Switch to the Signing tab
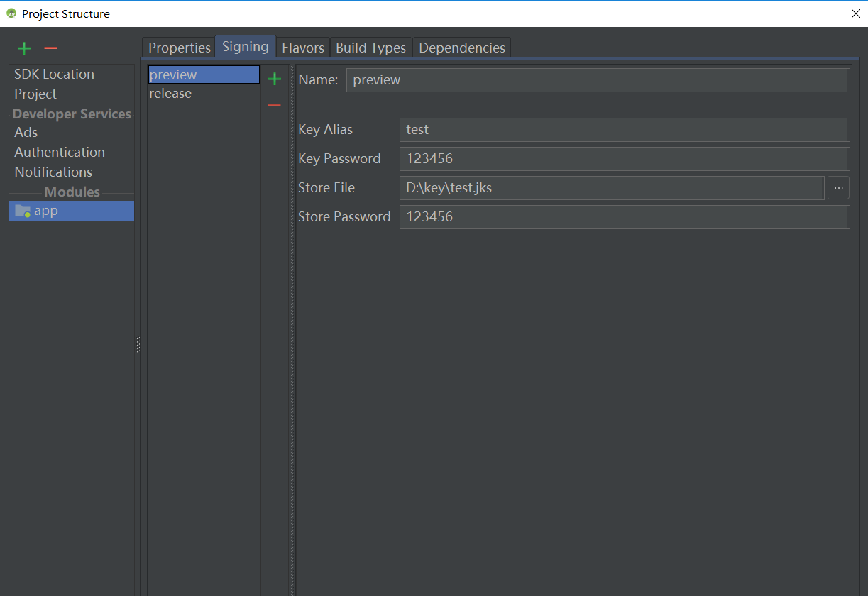The image size is (868, 596). 246,46
